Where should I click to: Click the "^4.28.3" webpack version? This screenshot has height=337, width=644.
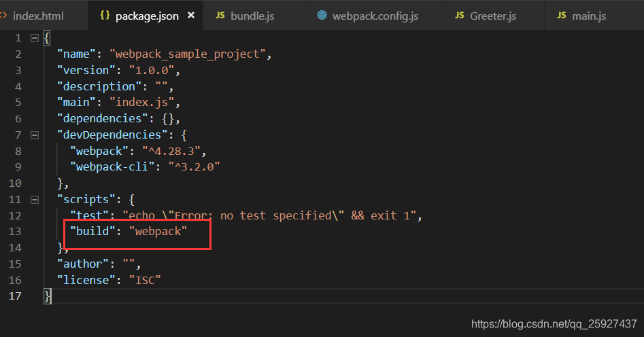pos(171,152)
